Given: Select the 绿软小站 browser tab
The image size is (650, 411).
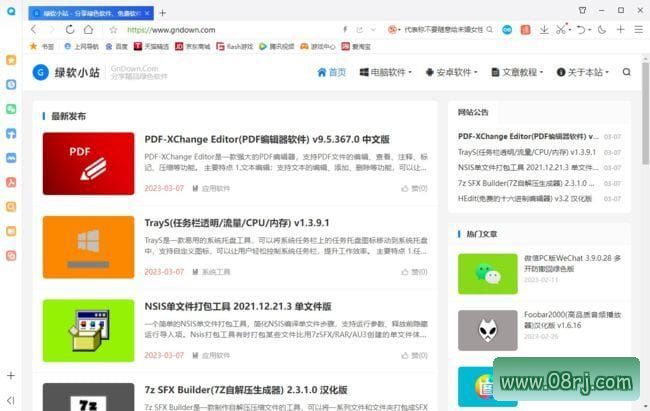Looking at the screenshot, I should [91, 13].
